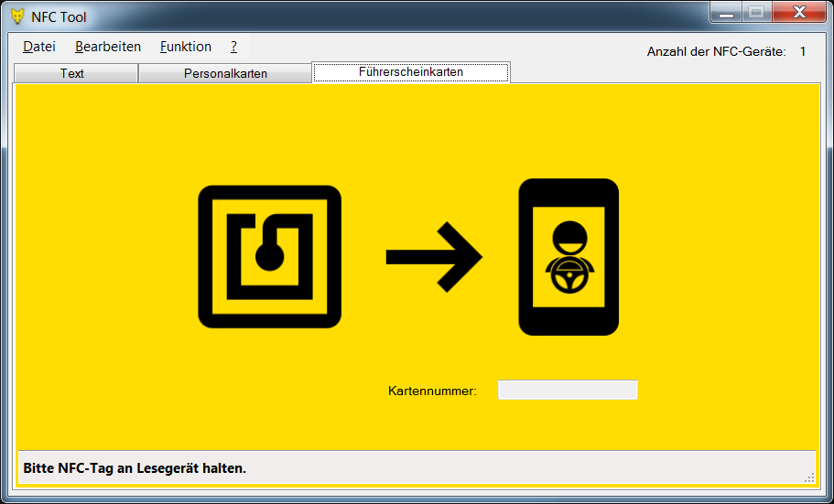Click the 'Anzahl der NFC-Geräte' label
This screenshot has width=834, height=504.
pos(716,51)
